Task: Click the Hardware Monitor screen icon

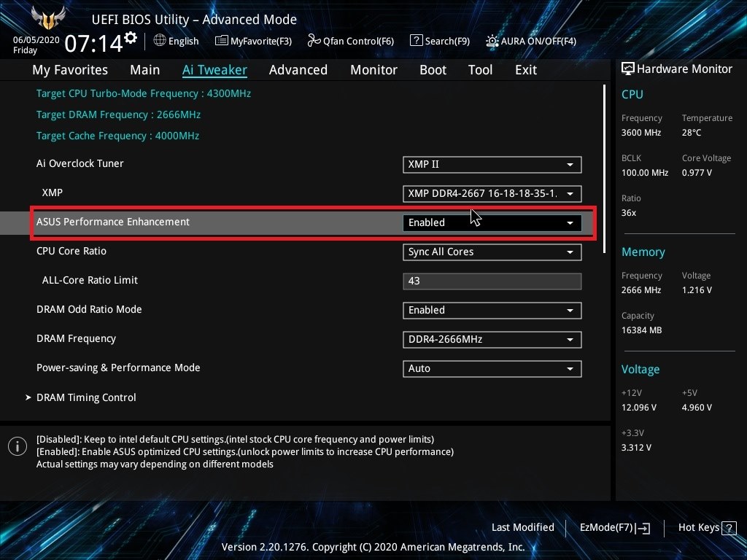Action: (628, 69)
